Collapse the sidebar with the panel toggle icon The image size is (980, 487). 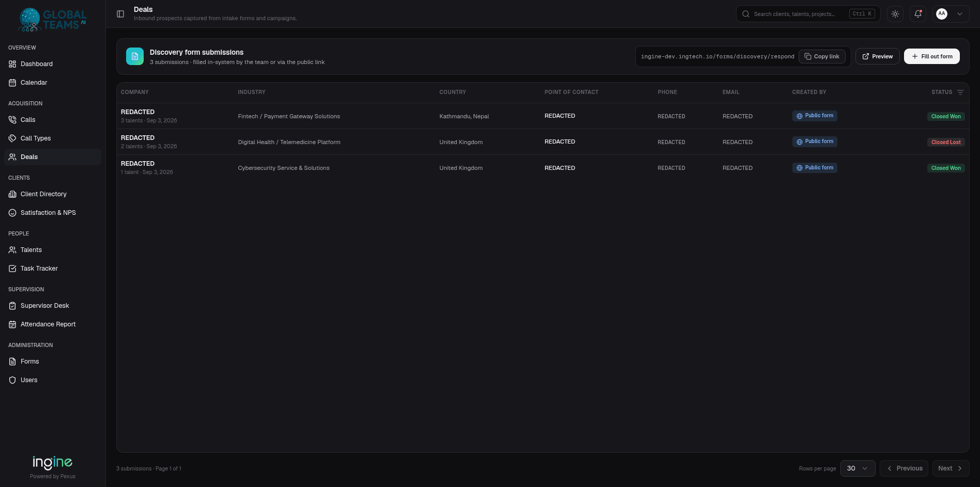(120, 14)
